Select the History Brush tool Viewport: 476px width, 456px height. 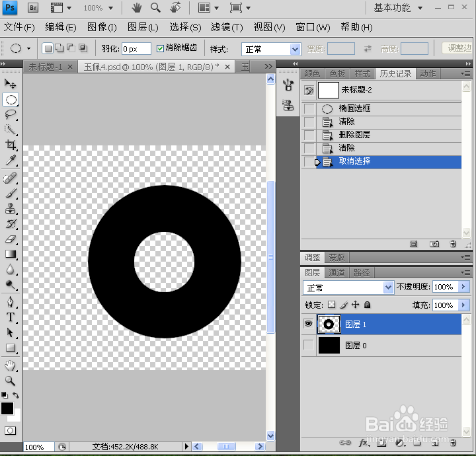[11, 224]
